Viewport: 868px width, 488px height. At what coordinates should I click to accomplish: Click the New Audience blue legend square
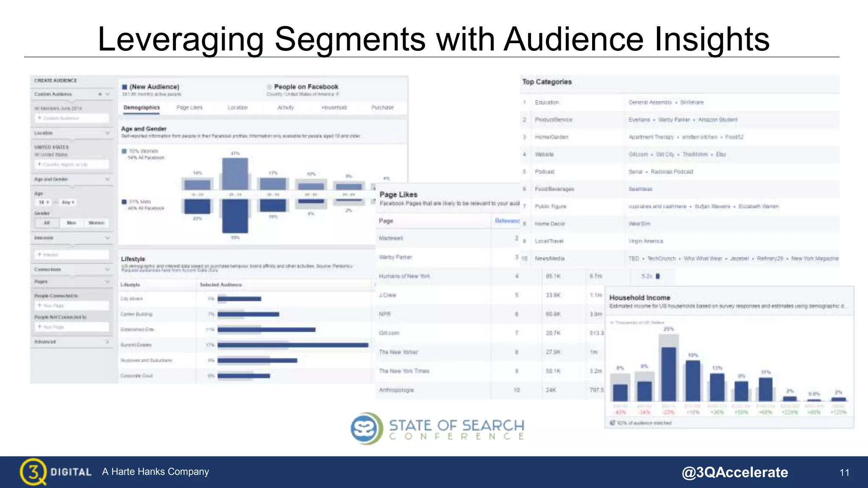(125, 87)
